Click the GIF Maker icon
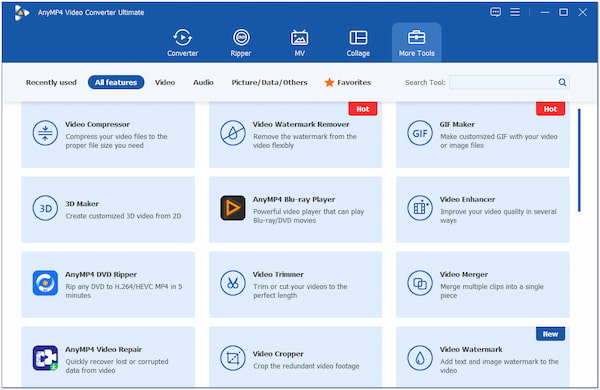 (x=420, y=133)
